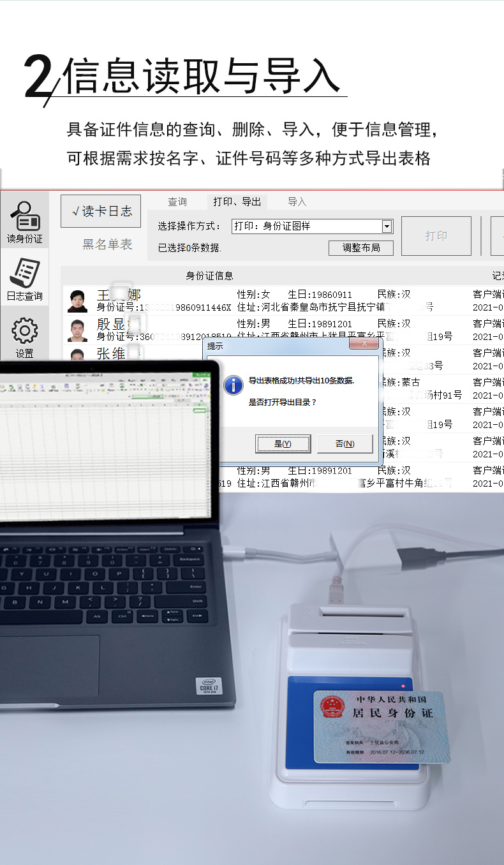504x865 pixels.
Task: Click the blue info icon in the dialog
Action: [x=233, y=385]
